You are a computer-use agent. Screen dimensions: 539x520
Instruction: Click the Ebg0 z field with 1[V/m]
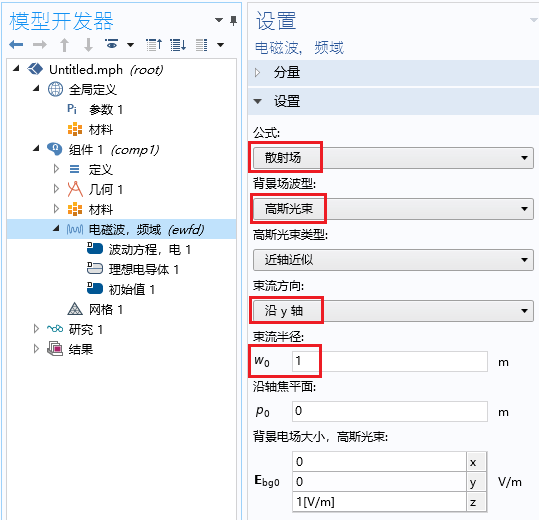point(380,502)
